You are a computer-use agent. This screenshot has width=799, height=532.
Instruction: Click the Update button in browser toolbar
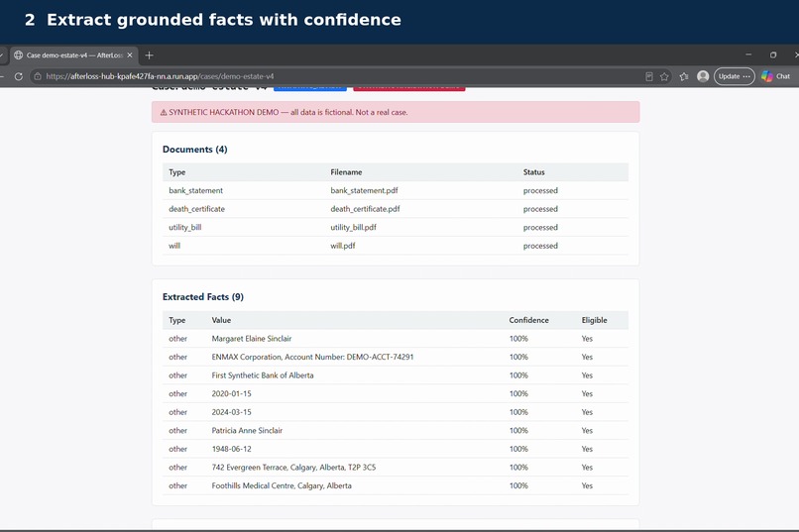(x=734, y=76)
